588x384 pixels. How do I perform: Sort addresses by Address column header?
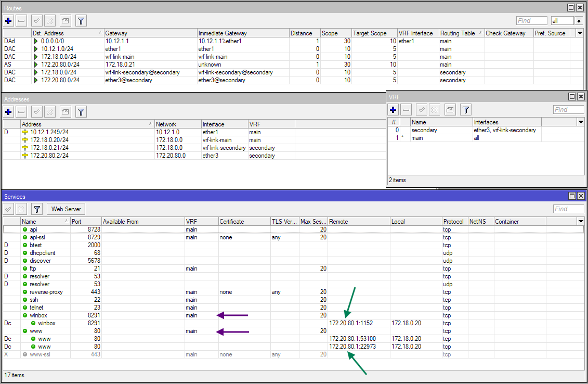87,124
